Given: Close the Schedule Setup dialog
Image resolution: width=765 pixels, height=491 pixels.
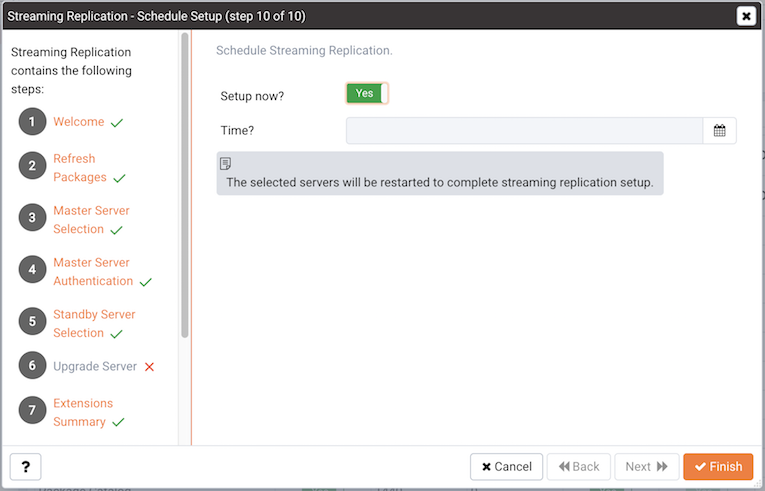Looking at the screenshot, I should 746,16.
